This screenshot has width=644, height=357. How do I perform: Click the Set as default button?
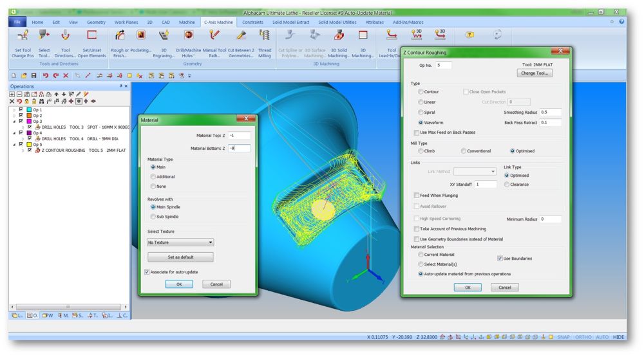[x=180, y=257]
